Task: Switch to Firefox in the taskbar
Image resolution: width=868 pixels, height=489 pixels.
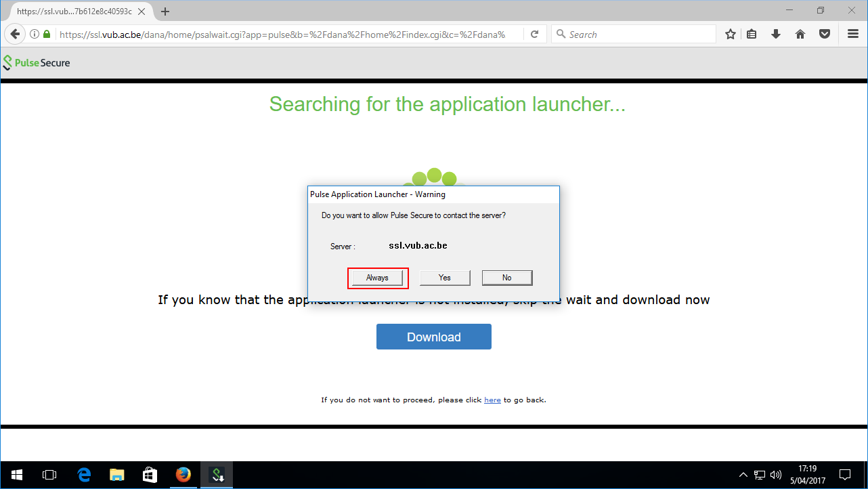Action: click(x=183, y=475)
